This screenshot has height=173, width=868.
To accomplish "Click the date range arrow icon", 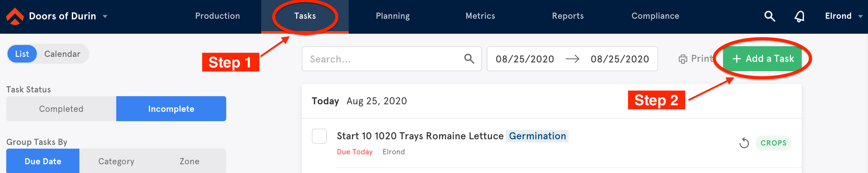I will pos(572,59).
